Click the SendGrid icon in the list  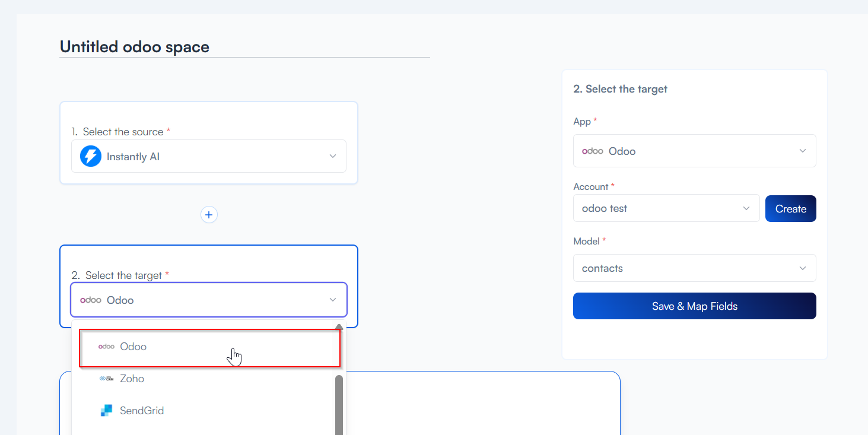[106, 411]
